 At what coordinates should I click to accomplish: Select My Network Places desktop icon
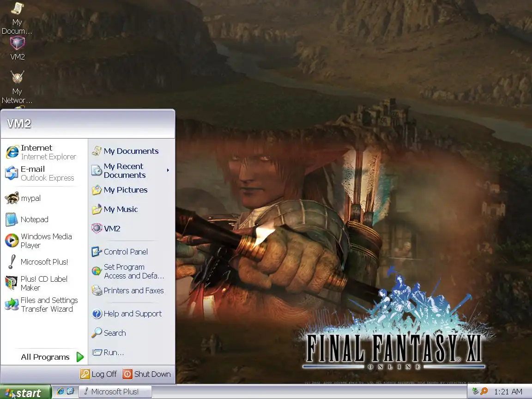(17, 87)
